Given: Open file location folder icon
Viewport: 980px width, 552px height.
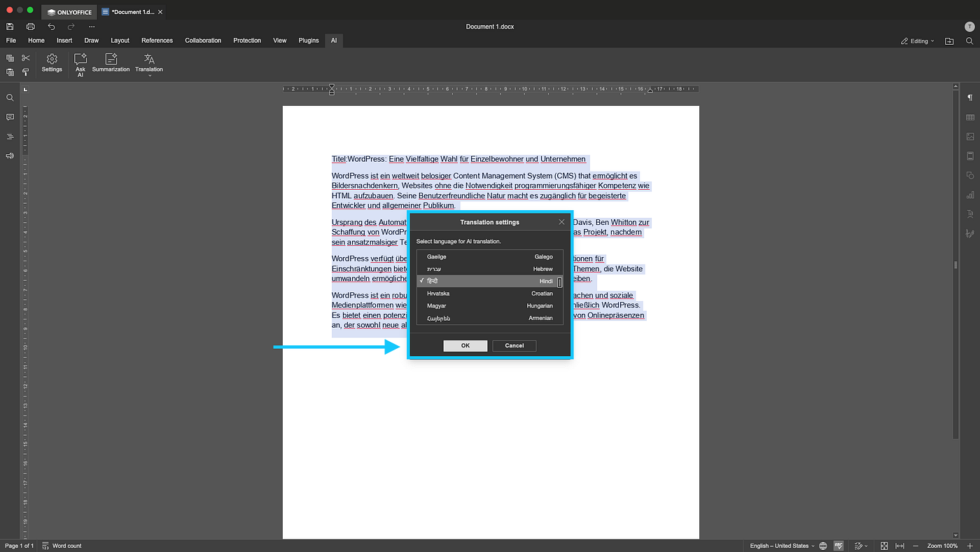Looking at the screenshot, I should (949, 41).
